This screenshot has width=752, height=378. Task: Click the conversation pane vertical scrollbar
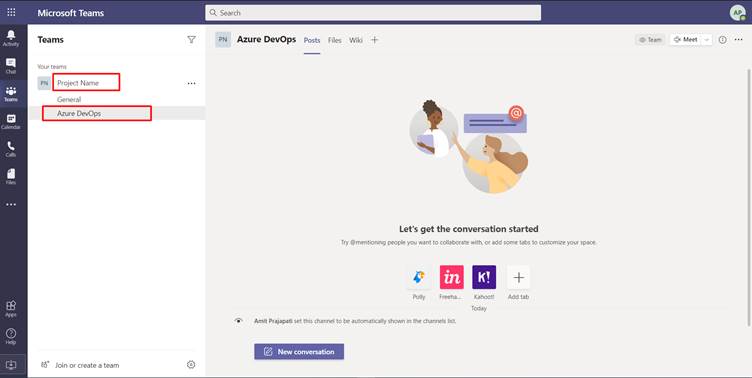(749, 197)
